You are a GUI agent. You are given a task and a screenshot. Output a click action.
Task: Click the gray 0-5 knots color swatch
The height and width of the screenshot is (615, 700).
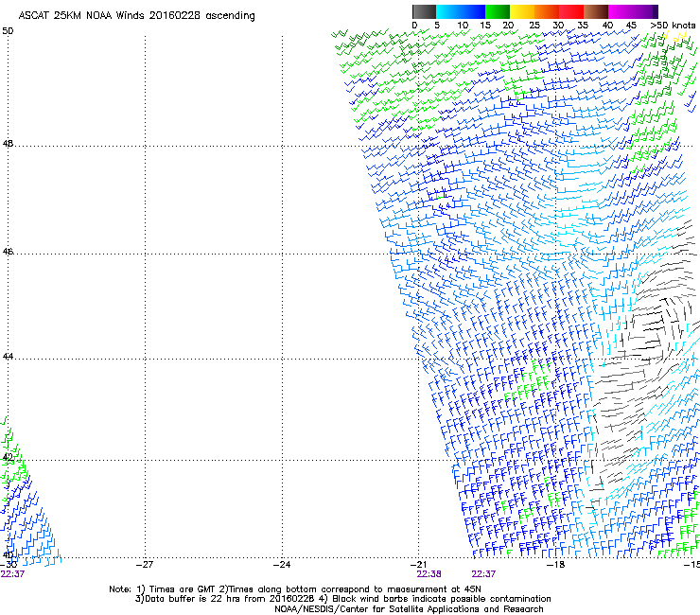(x=424, y=11)
